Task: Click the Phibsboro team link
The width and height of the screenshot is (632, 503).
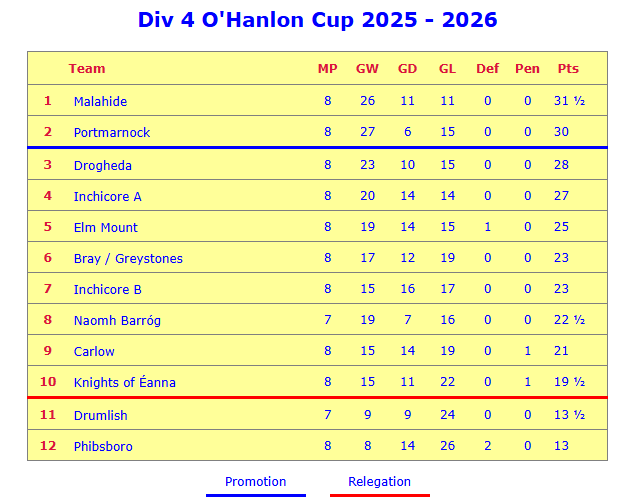Action: [102, 446]
